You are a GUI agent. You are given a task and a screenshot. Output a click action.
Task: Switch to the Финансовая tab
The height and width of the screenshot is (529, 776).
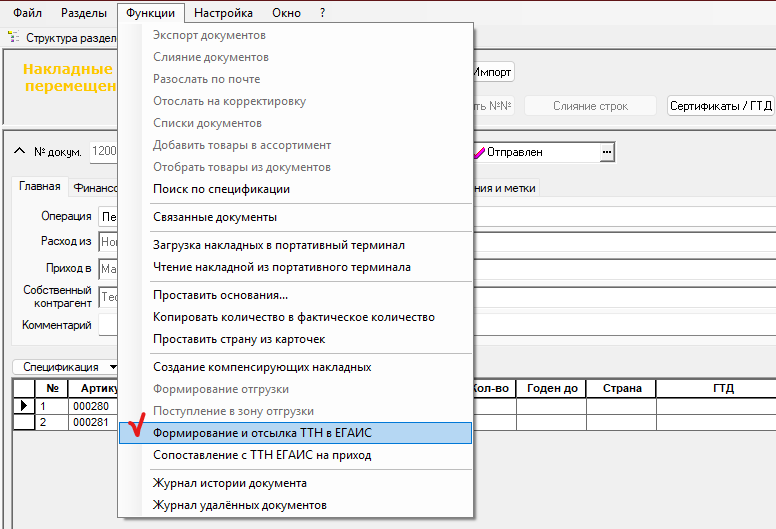click(x=95, y=188)
